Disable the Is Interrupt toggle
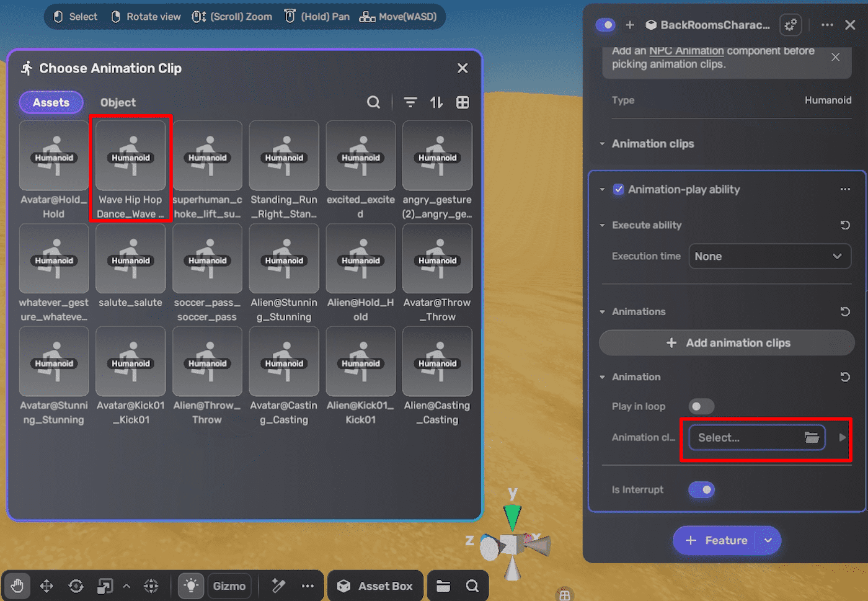The image size is (868, 601). coord(701,490)
